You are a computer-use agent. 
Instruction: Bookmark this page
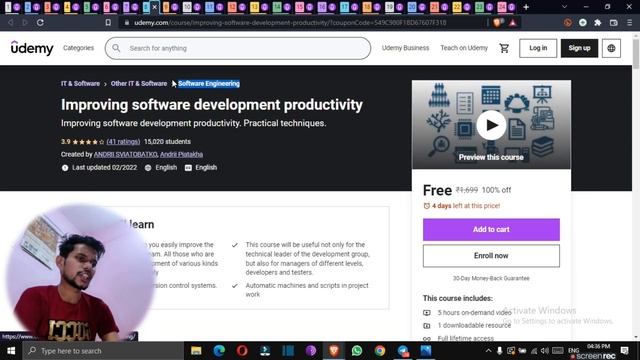pyautogui.click(x=108, y=22)
